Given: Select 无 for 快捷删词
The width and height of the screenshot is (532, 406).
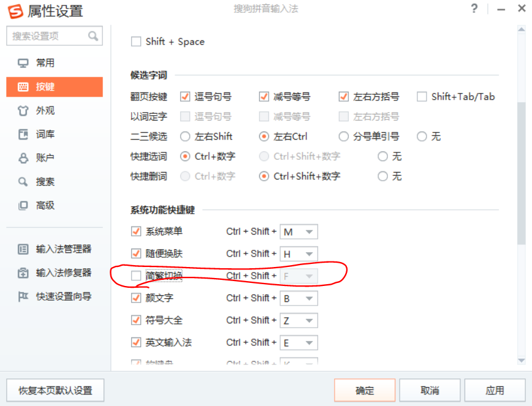Looking at the screenshot, I should pos(382,176).
